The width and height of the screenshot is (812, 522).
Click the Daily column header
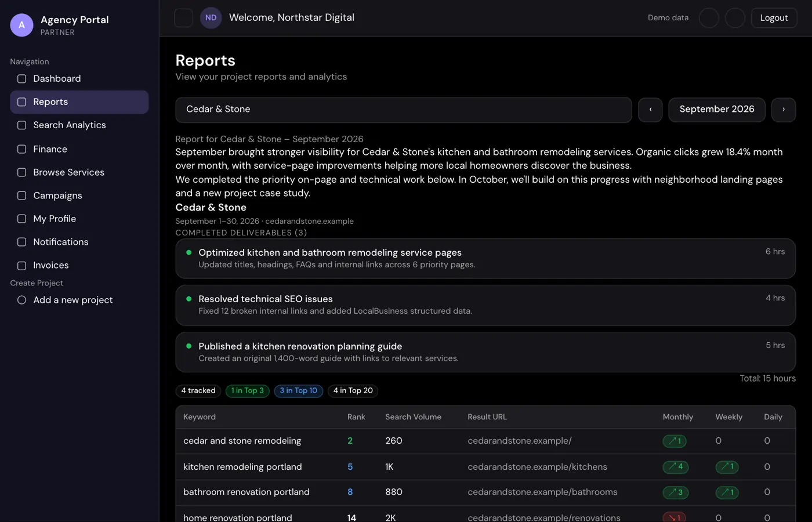773,417
